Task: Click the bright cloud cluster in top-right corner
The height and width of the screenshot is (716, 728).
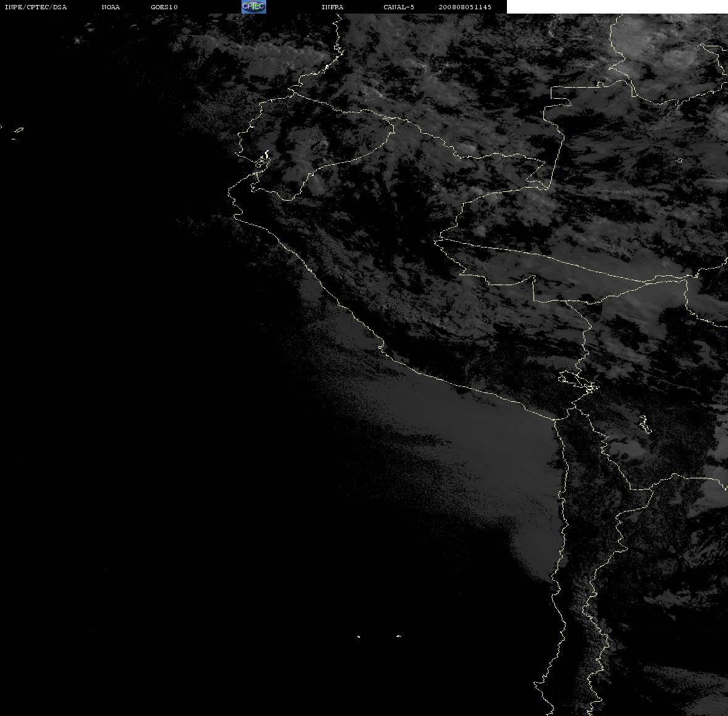Action: [669, 51]
